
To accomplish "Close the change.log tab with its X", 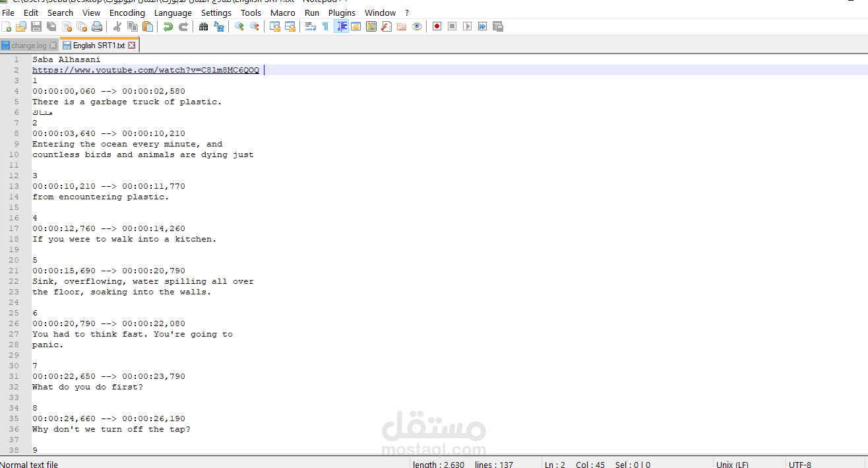I will pos(53,46).
